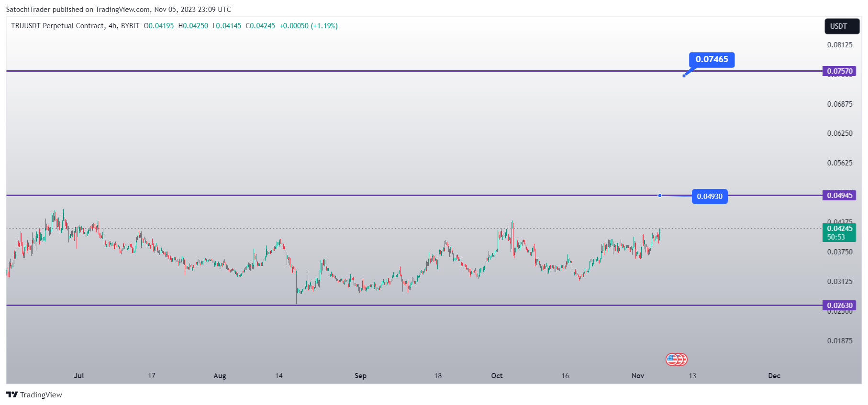Click the Sep label on time axis

[x=360, y=376]
